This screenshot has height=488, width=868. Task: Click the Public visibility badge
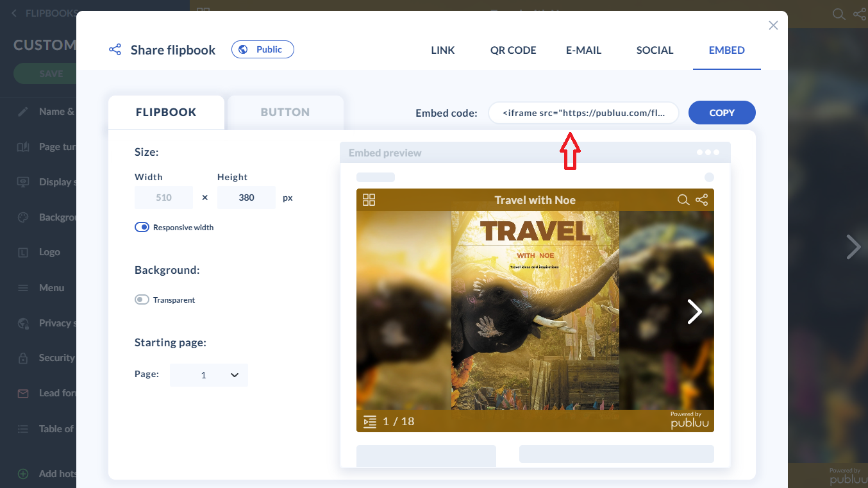pyautogui.click(x=263, y=49)
